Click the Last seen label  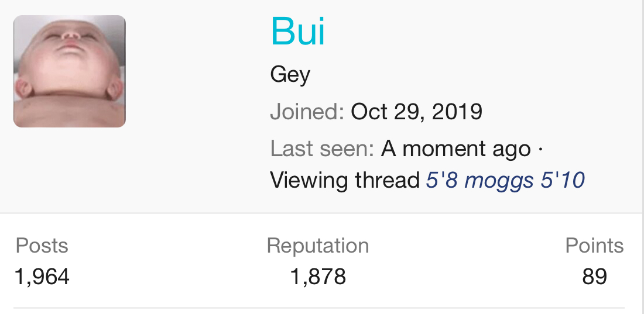(x=322, y=149)
